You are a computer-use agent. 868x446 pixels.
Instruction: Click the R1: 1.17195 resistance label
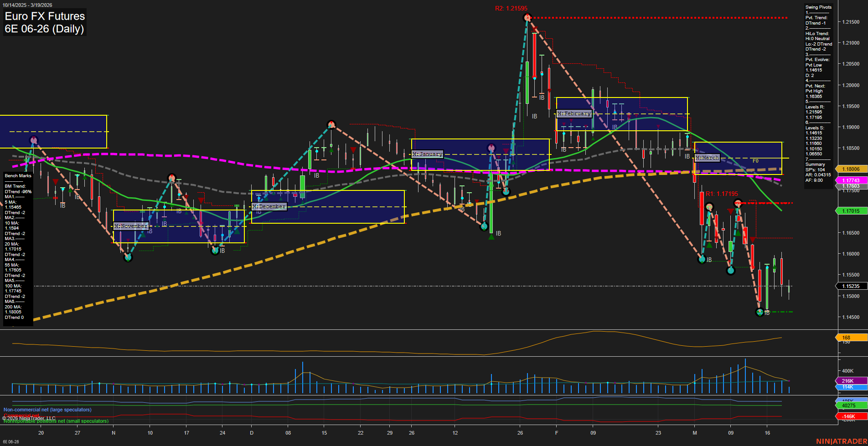[723, 194]
